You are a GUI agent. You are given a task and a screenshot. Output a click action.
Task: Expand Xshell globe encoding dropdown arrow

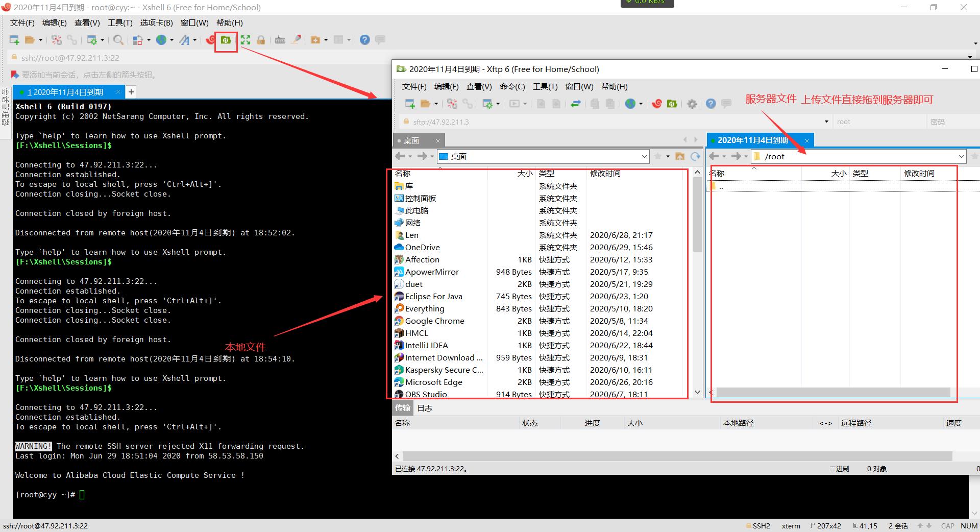[x=172, y=40]
